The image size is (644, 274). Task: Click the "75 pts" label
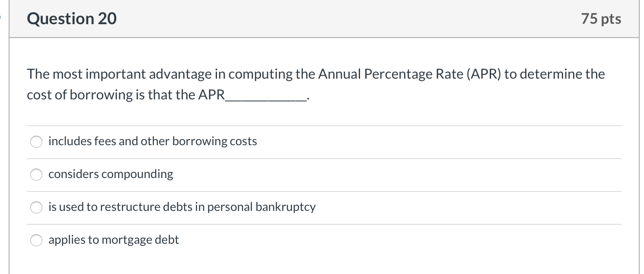click(601, 18)
